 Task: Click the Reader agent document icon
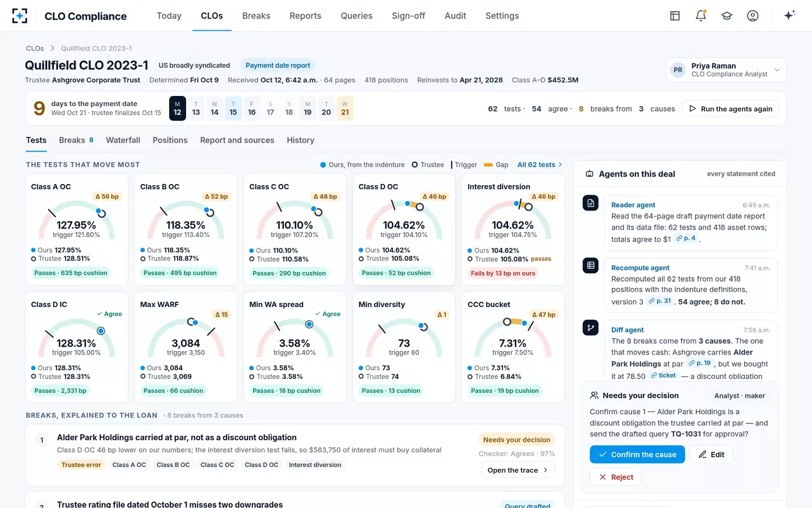point(590,203)
